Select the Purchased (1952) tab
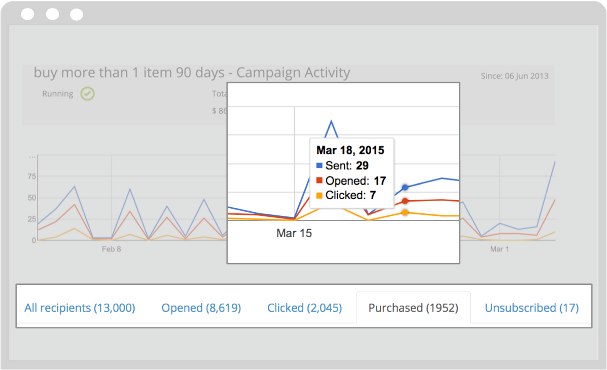This screenshot has width=607, height=370. click(413, 308)
